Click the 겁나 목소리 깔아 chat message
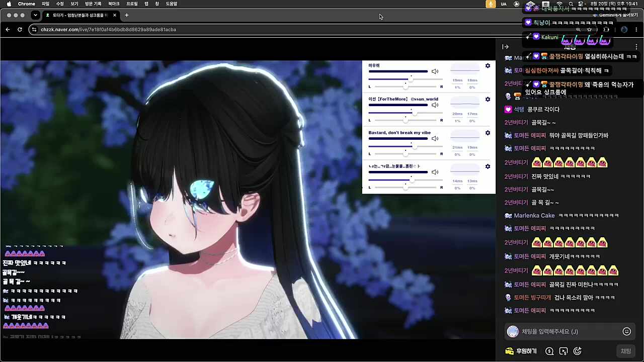The image size is (644, 362). 585,298
